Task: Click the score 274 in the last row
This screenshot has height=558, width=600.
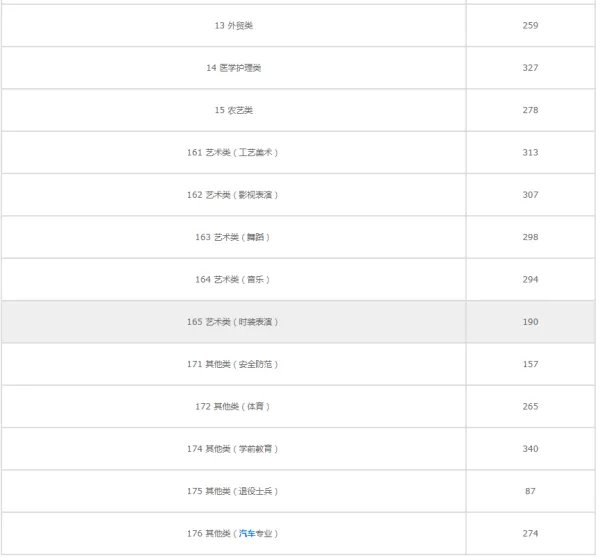Action: point(530,534)
